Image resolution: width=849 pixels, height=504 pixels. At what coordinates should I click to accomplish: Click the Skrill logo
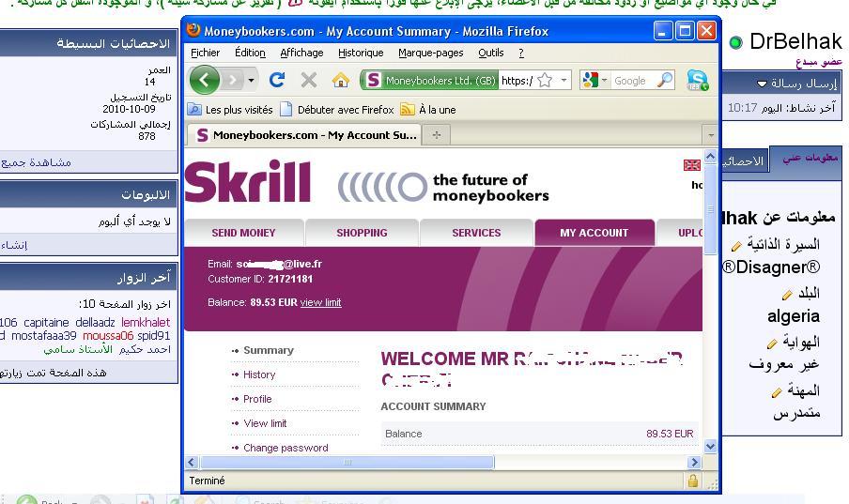coord(248,181)
